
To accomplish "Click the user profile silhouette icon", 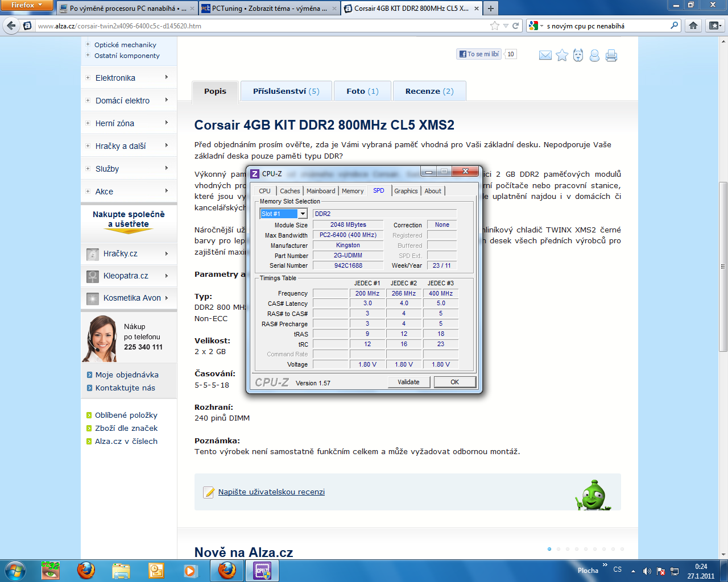I will click(594, 55).
